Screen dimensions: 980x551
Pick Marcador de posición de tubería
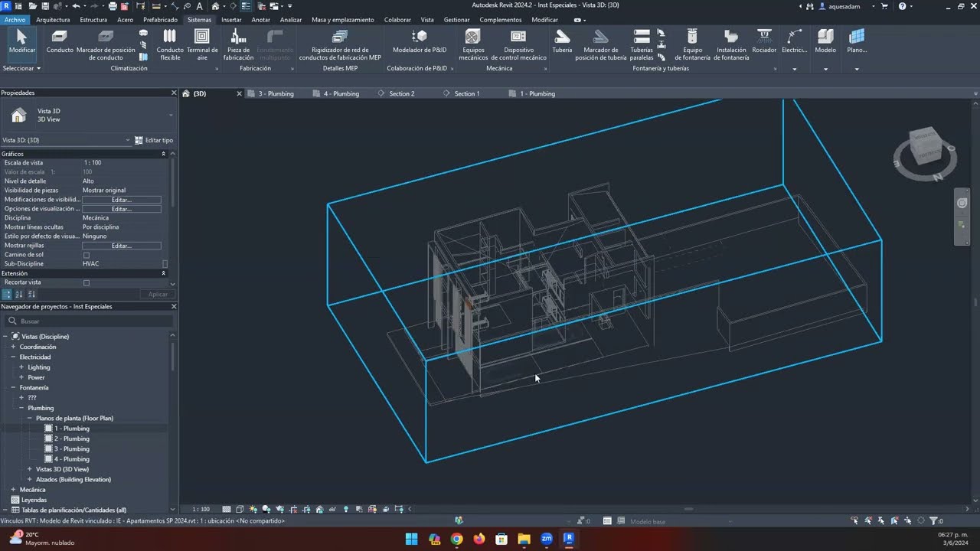coord(601,44)
